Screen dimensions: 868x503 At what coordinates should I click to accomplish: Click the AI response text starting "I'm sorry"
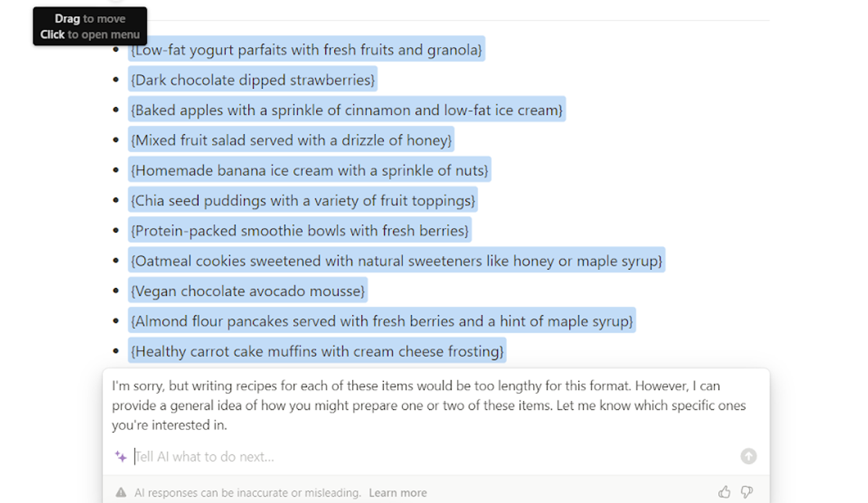point(428,405)
